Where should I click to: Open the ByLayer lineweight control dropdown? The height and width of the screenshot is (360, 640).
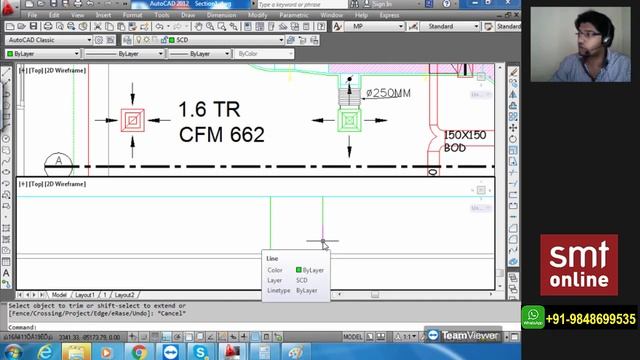(x=227, y=54)
